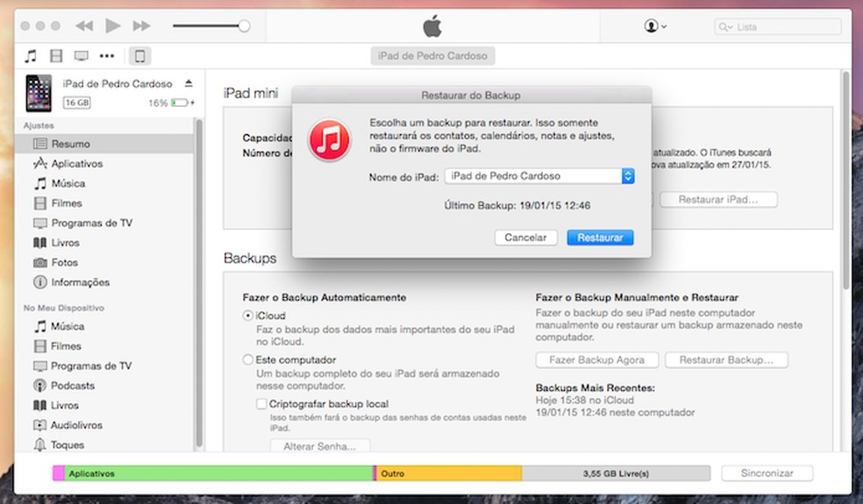Click Cancelar in the restore dialog
Image resolution: width=863 pixels, height=504 pixels.
[x=525, y=238]
